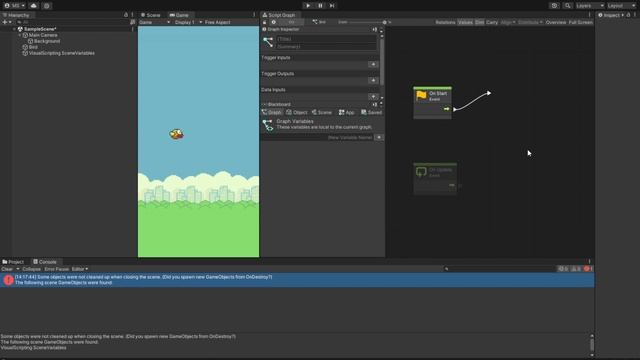
Task: Adjust the graph Zoom slider
Action: 366,22
